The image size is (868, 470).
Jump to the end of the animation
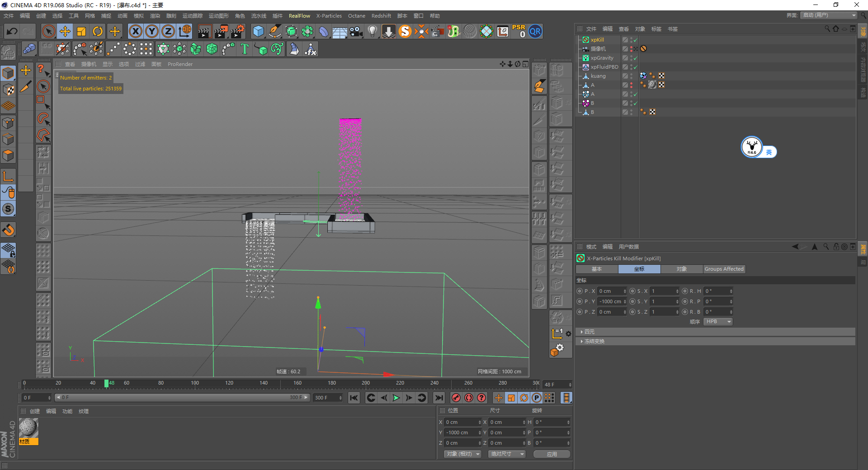pyautogui.click(x=439, y=398)
